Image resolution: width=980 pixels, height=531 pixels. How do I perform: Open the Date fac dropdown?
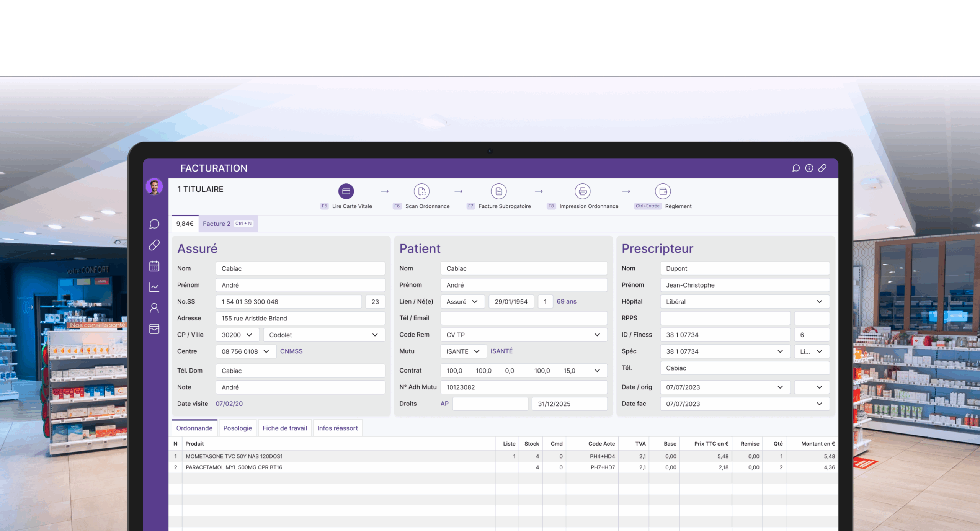pos(819,404)
